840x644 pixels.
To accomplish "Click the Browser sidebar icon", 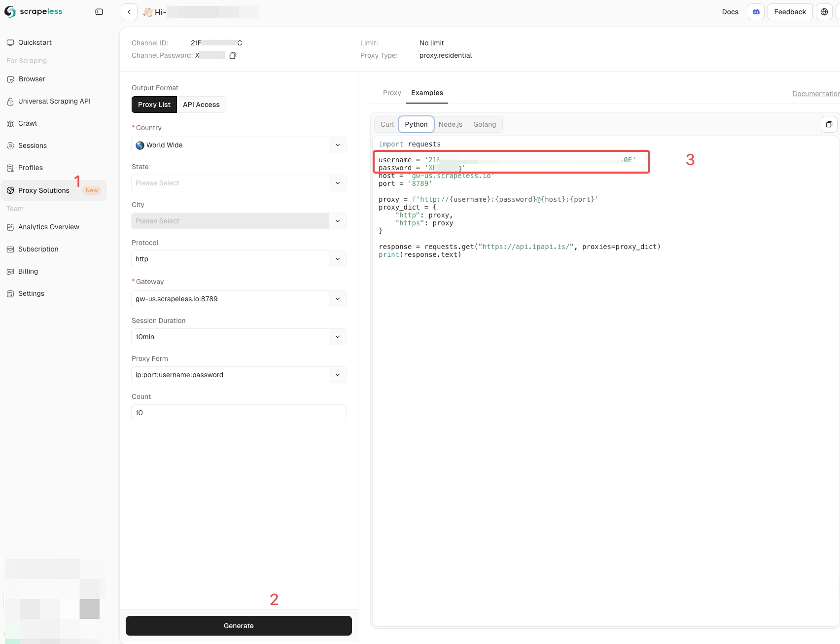I will 10,79.
